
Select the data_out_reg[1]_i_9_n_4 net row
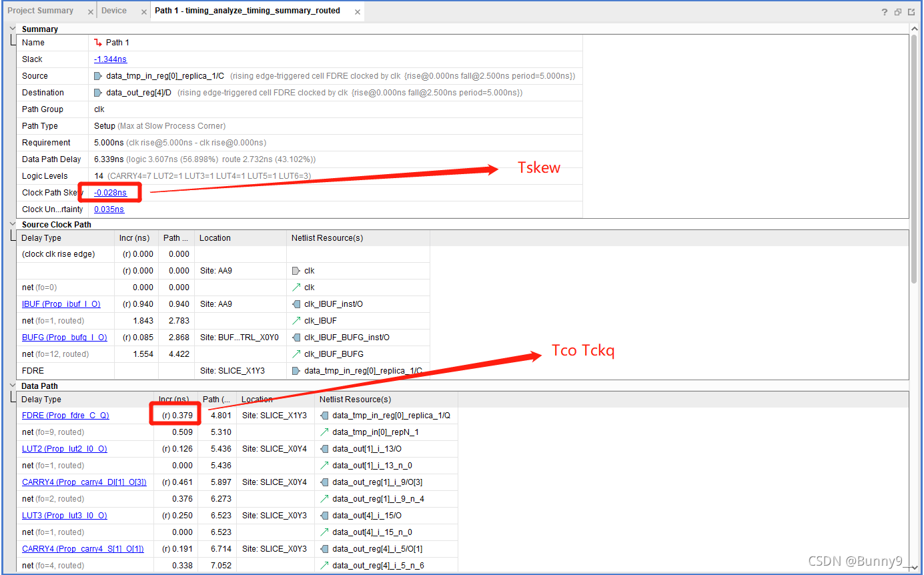pyautogui.click(x=238, y=499)
